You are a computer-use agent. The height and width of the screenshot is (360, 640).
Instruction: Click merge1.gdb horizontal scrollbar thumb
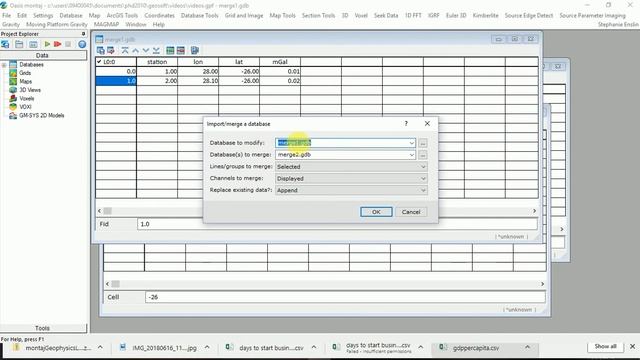[x=107, y=211]
